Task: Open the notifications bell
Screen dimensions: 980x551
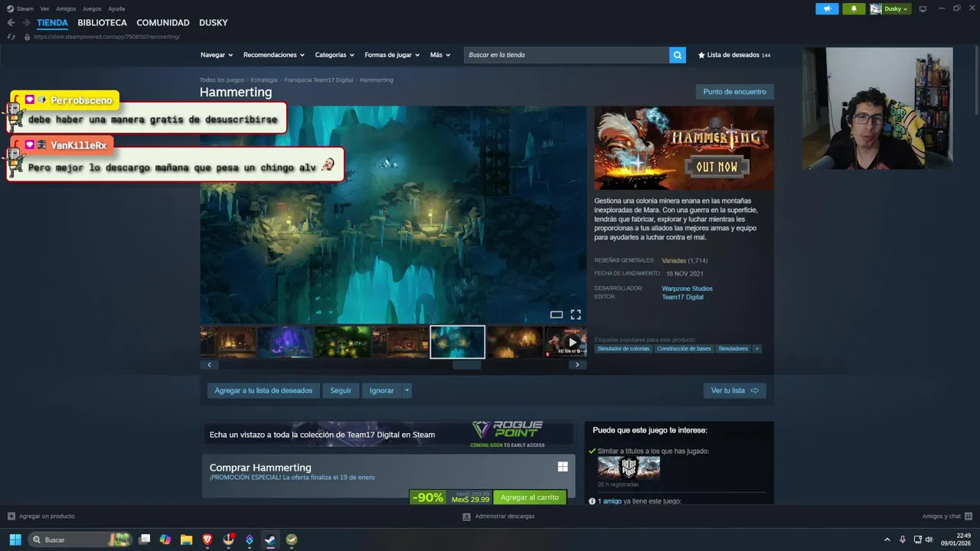Action: coord(854,9)
